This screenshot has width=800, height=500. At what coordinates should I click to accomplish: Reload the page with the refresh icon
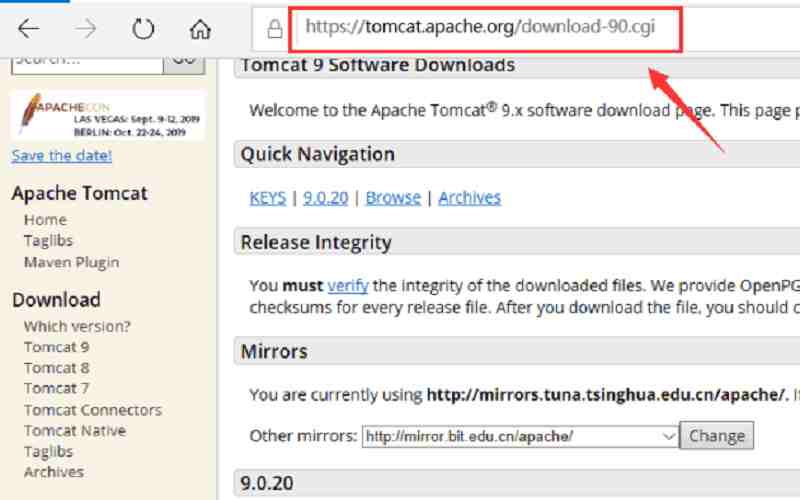[x=143, y=29]
